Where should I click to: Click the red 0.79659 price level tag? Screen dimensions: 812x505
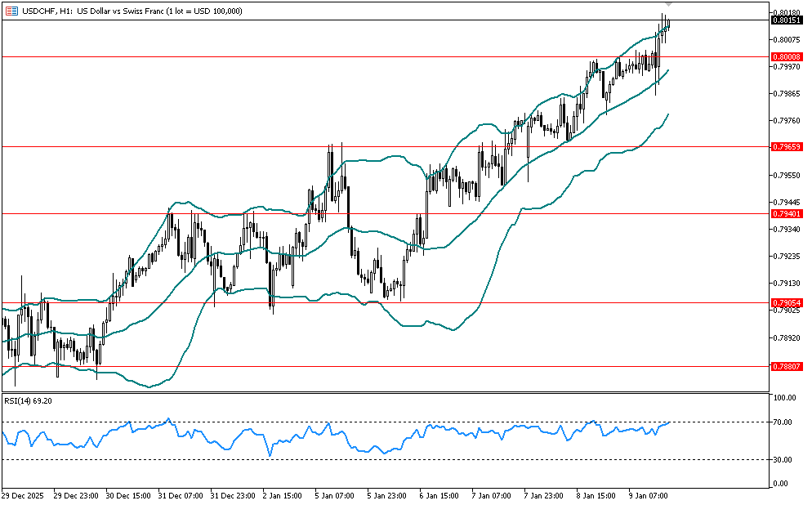tap(786, 146)
